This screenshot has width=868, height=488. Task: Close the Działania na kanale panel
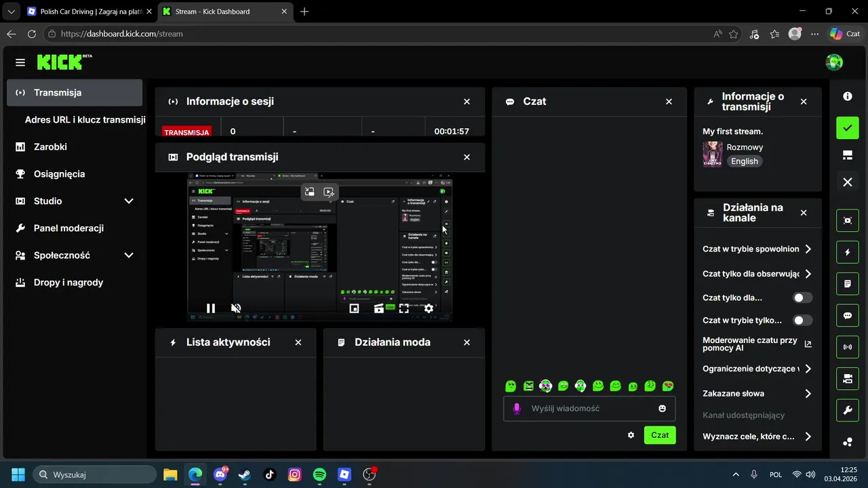coord(804,213)
